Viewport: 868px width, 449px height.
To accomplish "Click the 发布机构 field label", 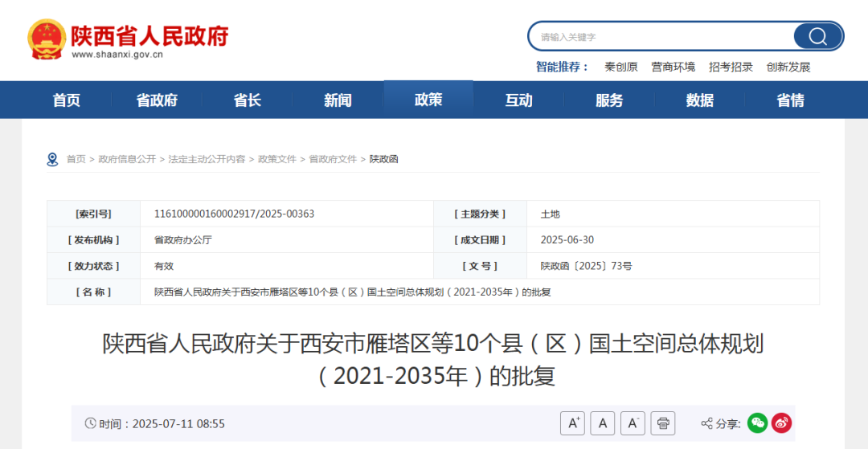I will click(x=93, y=240).
